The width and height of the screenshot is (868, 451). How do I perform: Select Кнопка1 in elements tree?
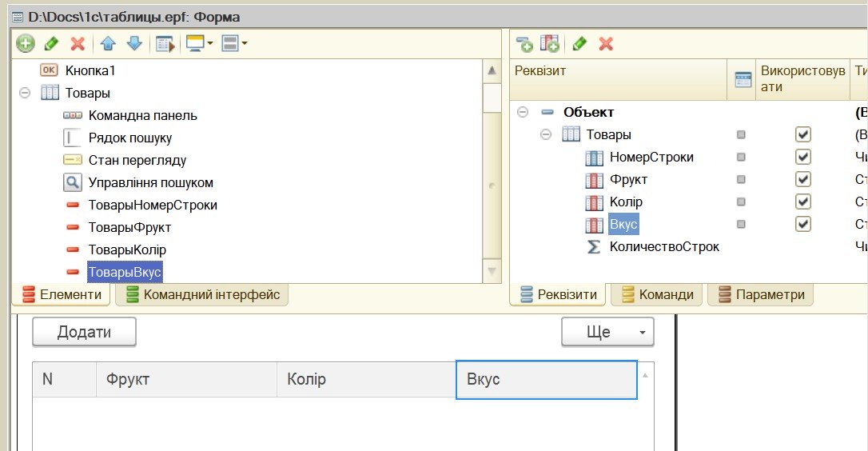[90, 70]
